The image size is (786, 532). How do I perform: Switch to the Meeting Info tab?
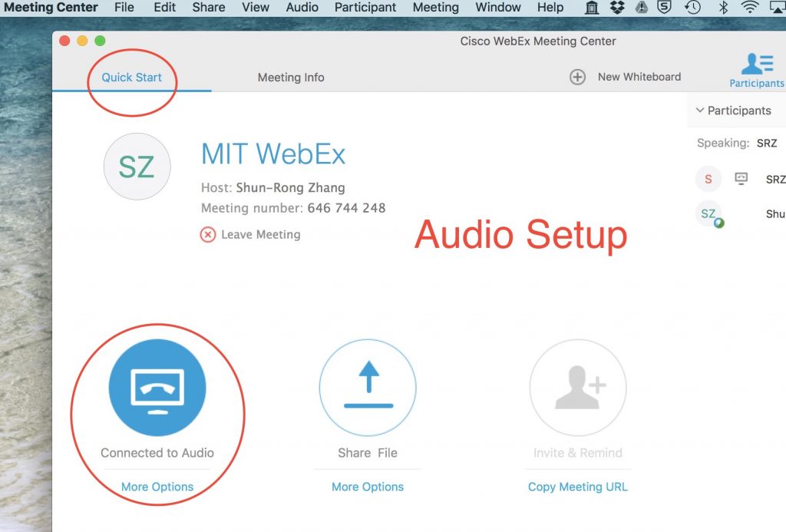[x=291, y=77]
